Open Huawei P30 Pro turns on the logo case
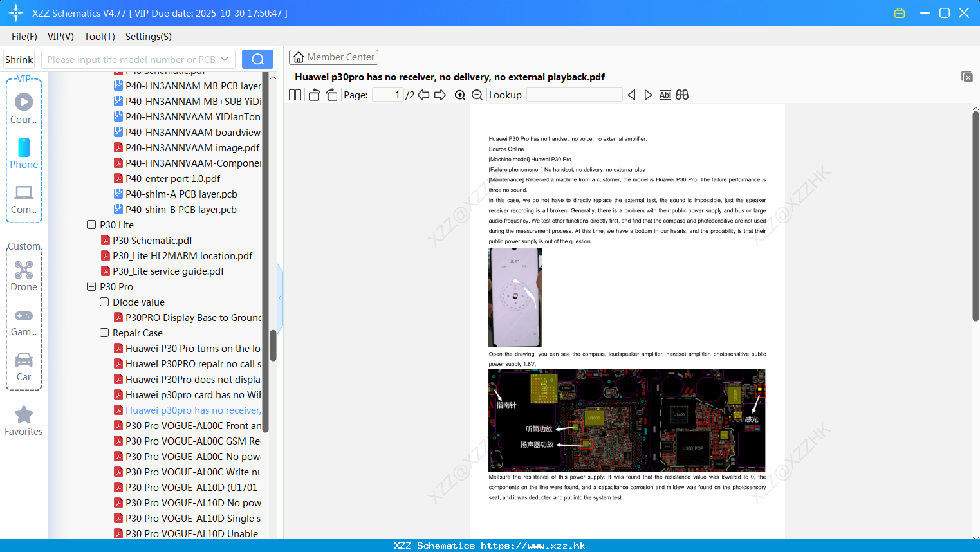 coord(188,348)
